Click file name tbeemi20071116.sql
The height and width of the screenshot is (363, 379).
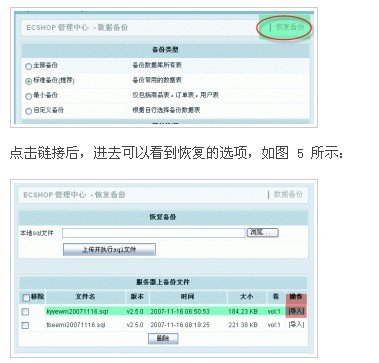76,325
